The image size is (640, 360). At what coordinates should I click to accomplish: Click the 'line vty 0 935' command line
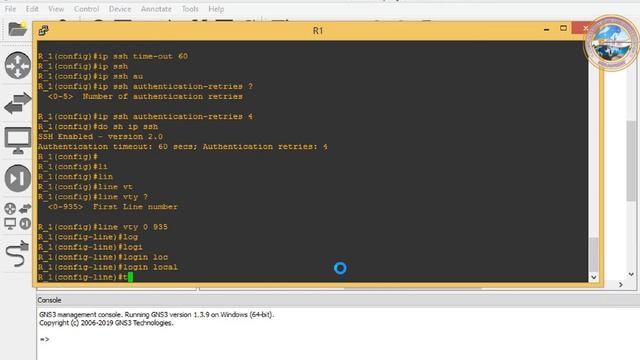coord(103,227)
